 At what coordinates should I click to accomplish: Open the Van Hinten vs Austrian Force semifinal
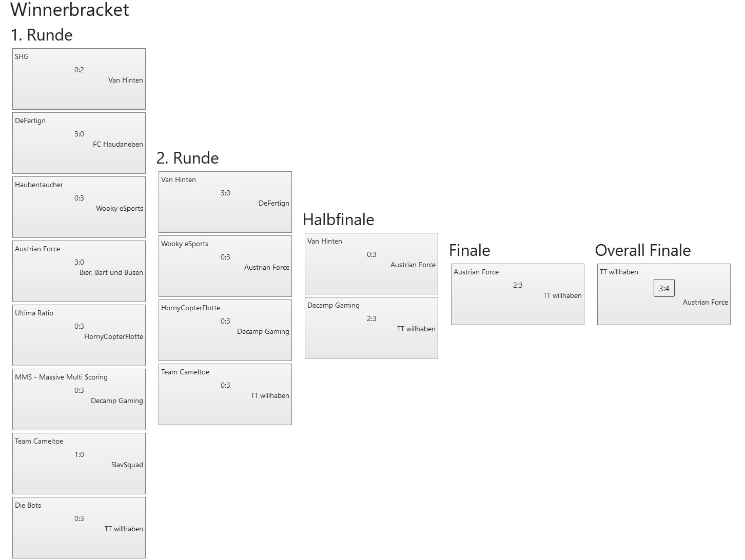(371, 264)
